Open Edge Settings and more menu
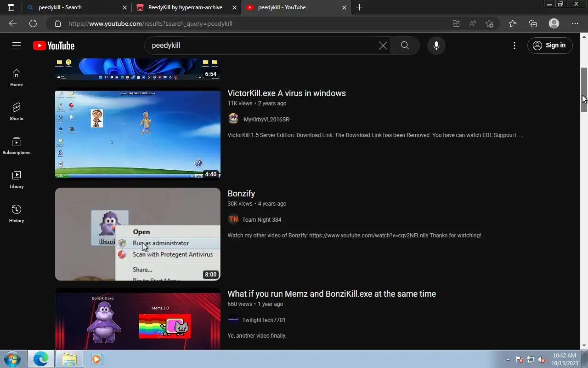 pos(575,23)
